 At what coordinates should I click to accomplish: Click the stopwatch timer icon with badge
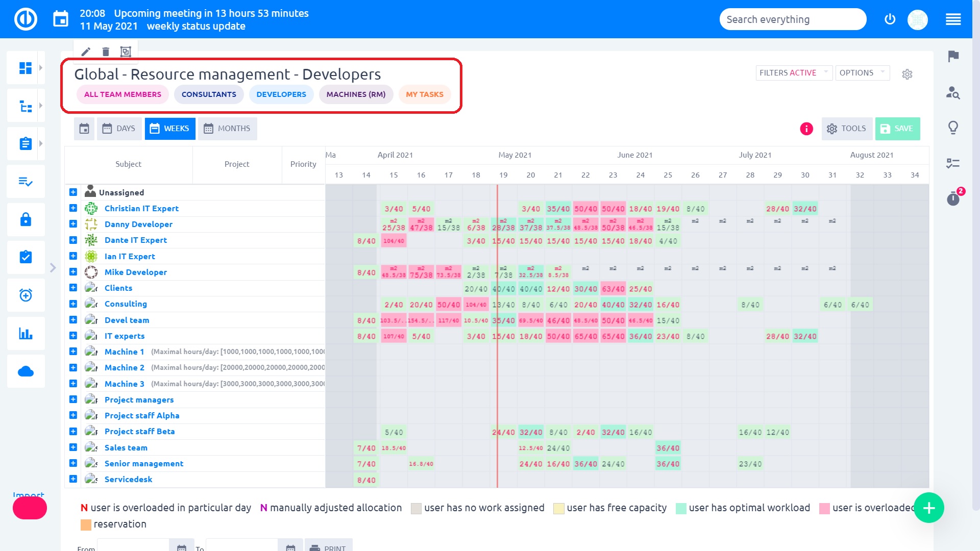[x=953, y=198]
